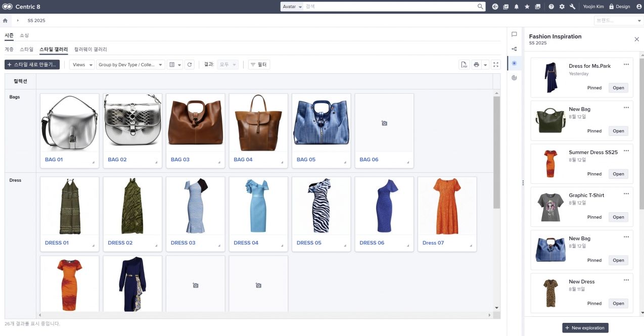Click the New exploration button
The image size is (644, 336).
point(585,328)
